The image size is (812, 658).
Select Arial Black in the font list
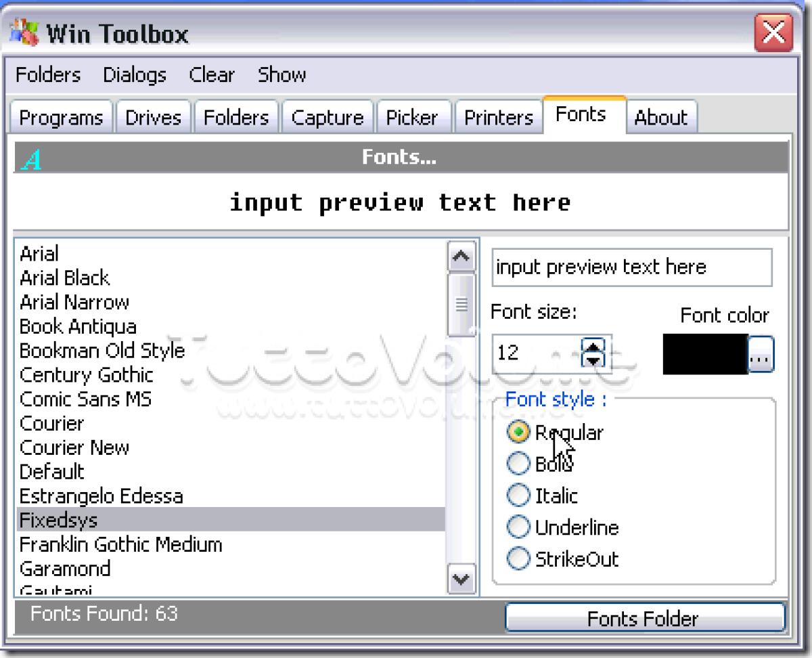coord(230,278)
